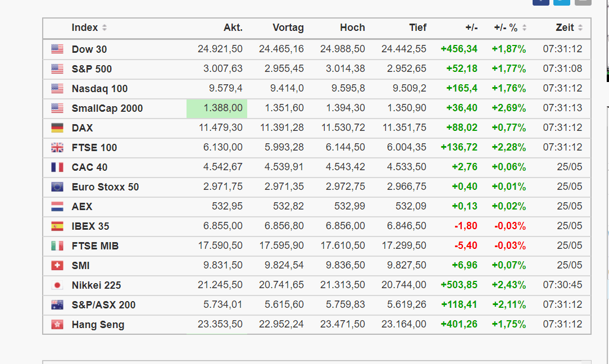This screenshot has width=609, height=364.
Task: Click the German flag next to DAX
Action: [x=57, y=128]
